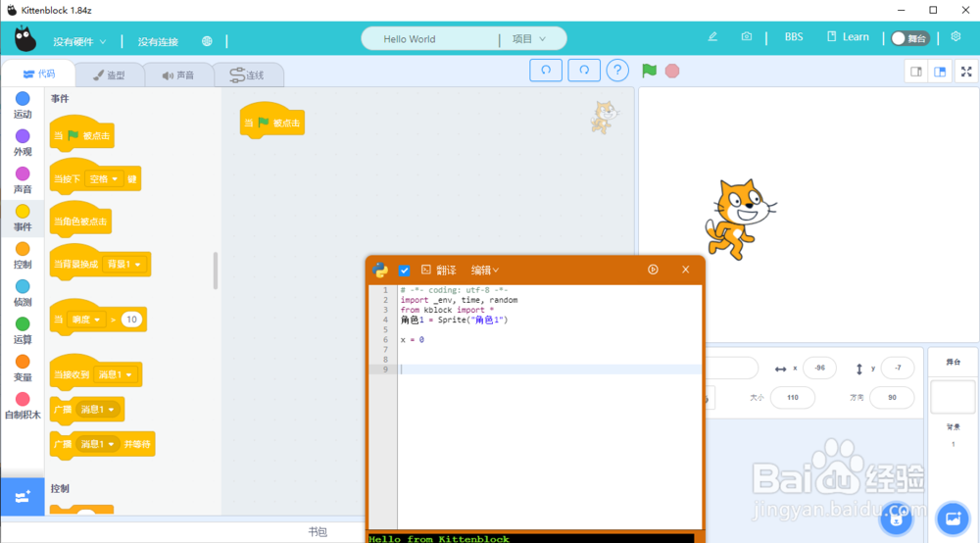Switch to the 声音 sounds tab

tap(178, 75)
